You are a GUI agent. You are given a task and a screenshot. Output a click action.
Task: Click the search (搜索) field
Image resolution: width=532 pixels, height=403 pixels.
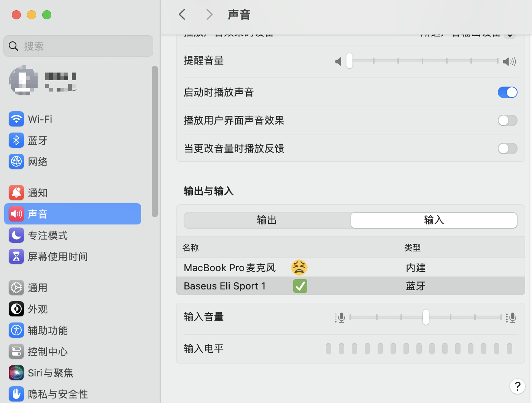(78, 46)
